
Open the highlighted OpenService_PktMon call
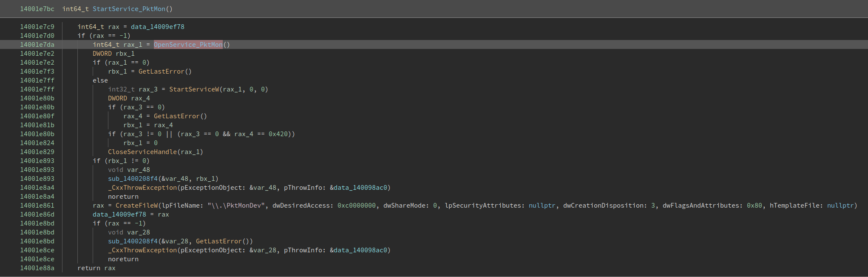coord(188,45)
